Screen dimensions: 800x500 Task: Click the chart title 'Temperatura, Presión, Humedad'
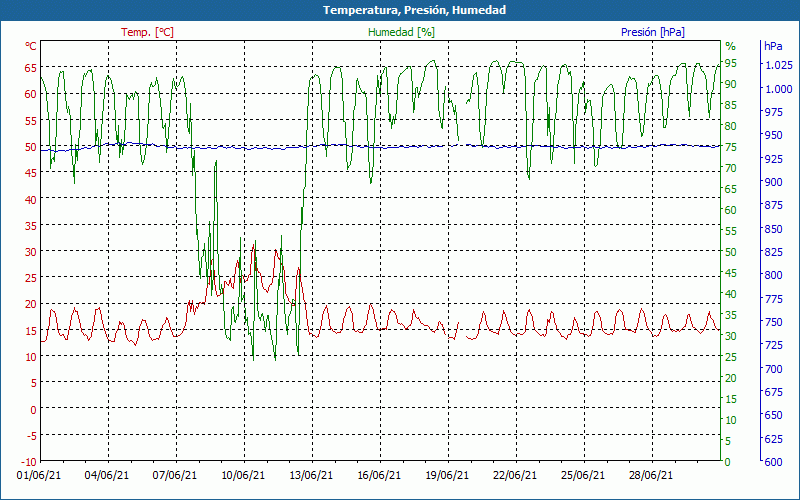tap(414, 10)
